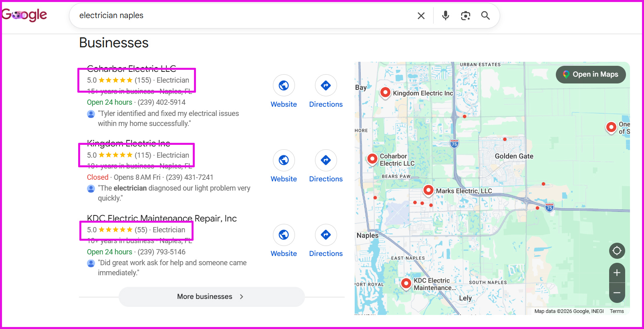Click phone number (239) 793-5146

162,252
